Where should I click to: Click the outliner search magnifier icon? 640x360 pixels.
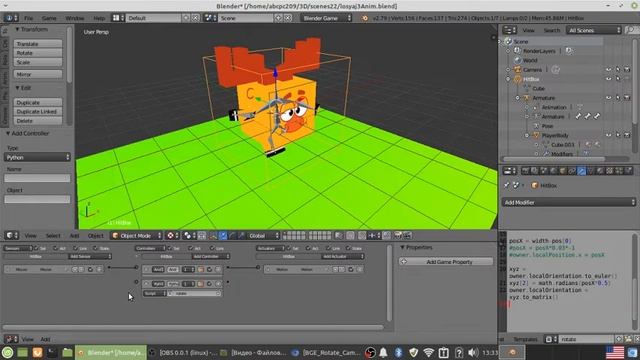click(x=632, y=30)
